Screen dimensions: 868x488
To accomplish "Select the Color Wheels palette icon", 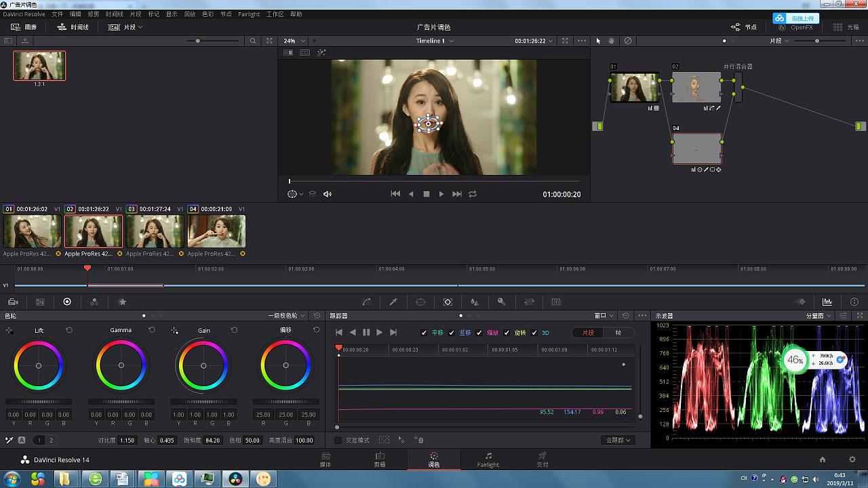I will click(67, 302).
